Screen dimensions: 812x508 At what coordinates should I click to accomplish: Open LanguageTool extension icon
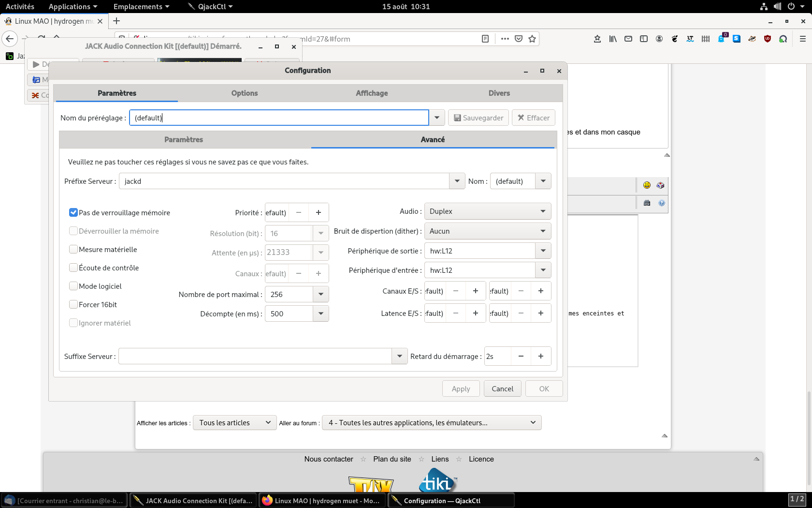690,39
